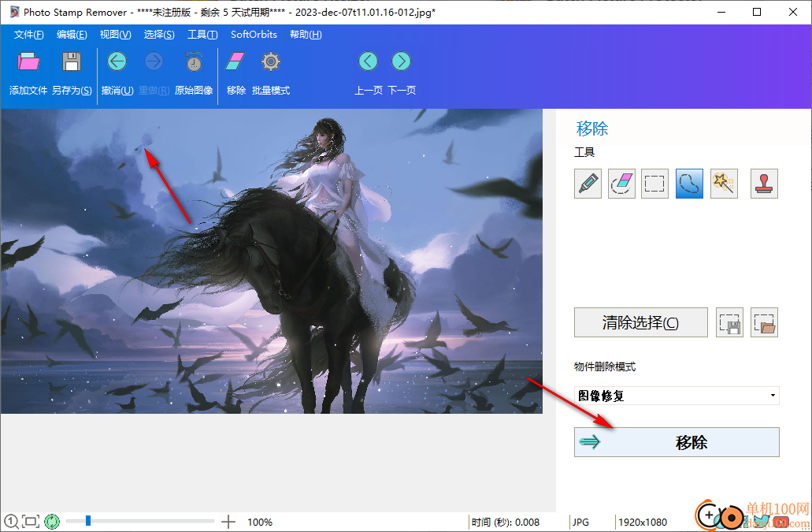
Task: Click the 清除选择(C) button
Action: (x=640, y=322)
